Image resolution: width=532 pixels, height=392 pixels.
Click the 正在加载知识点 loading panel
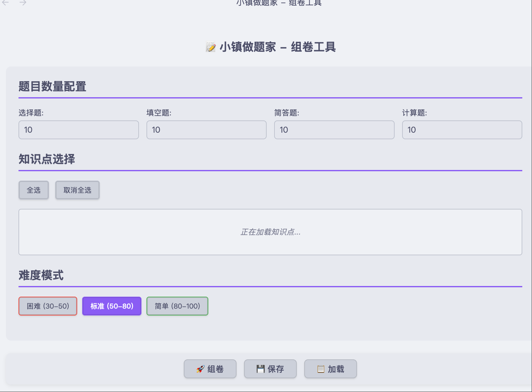[270, 232]
